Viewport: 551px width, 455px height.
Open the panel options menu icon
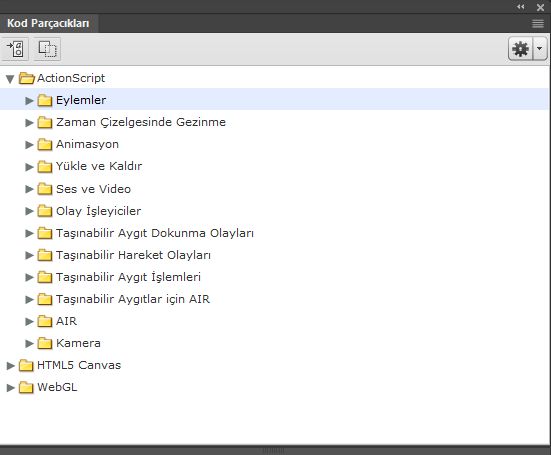538,24
